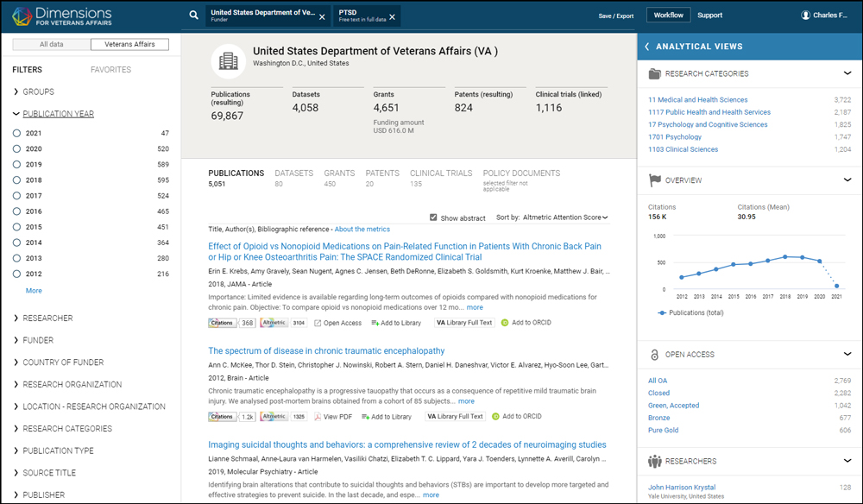Click the Save / Export link
The height and width of the screenshot is (504, 863).
tap(616, 16)
